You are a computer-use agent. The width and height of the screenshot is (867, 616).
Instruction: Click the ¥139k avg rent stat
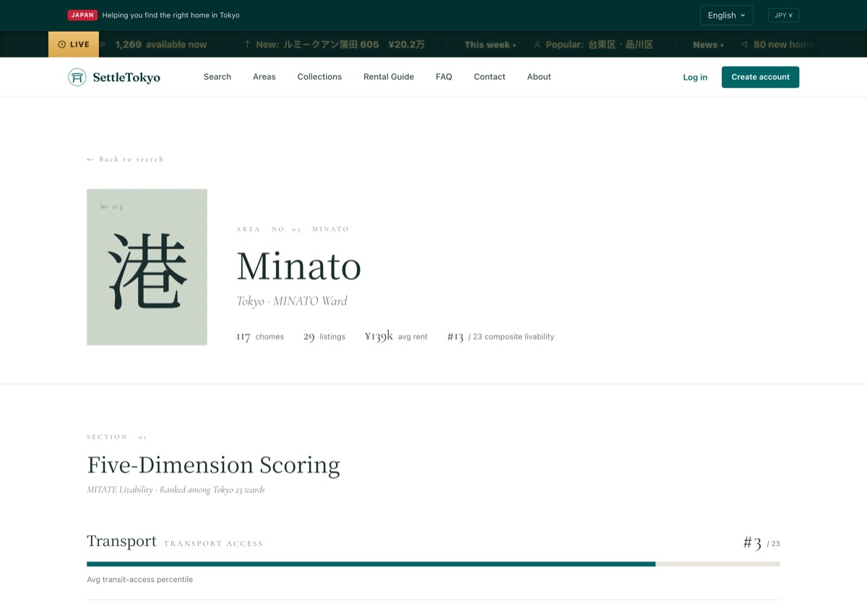coord(396,336)
